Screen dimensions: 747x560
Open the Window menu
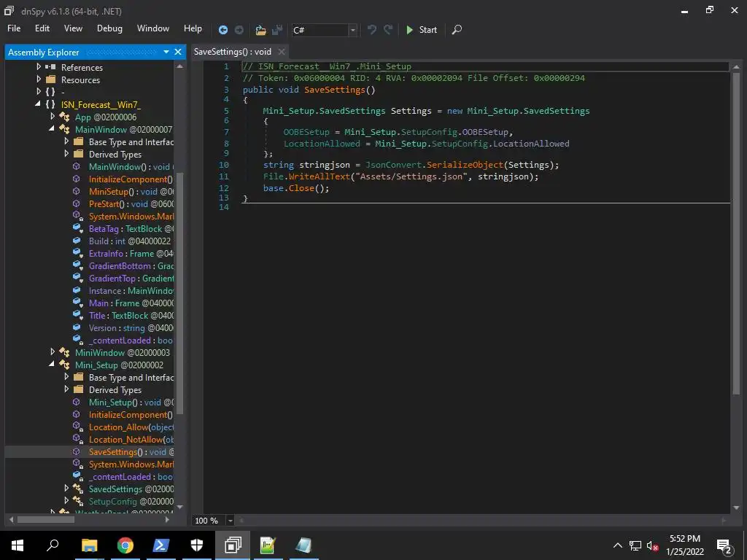pyautogui.click(x=153, y=28)
